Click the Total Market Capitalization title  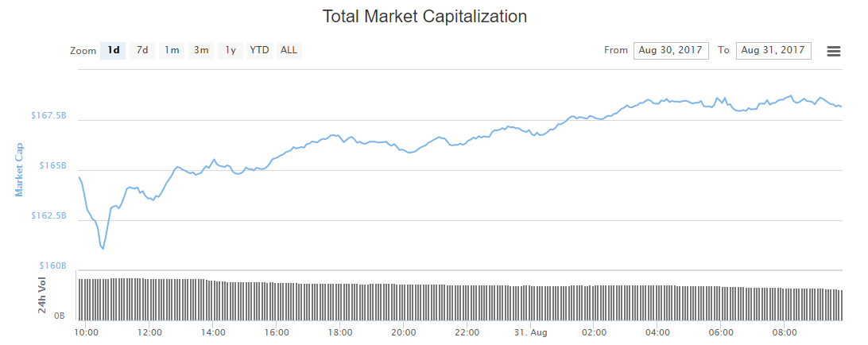tap(424, 16)
